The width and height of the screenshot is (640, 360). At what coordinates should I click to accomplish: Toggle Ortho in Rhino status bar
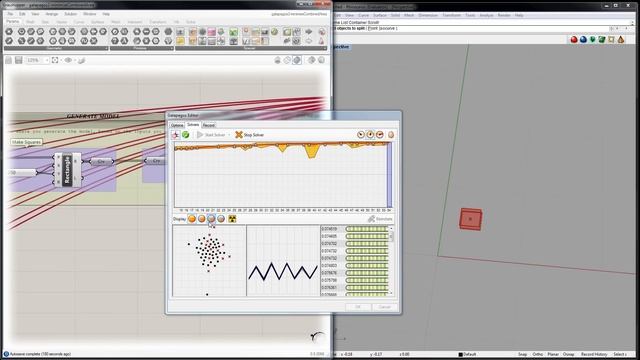[538, 354]
